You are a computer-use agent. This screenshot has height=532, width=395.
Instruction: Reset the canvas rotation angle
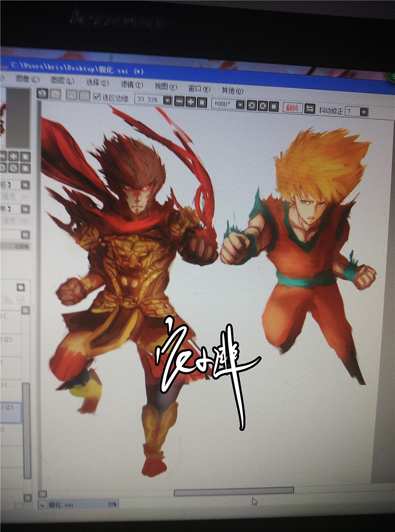tap(274, 106)
